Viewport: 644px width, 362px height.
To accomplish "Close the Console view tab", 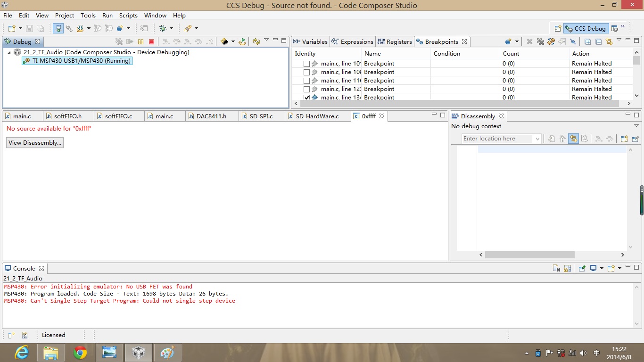I will click(41, 268).
